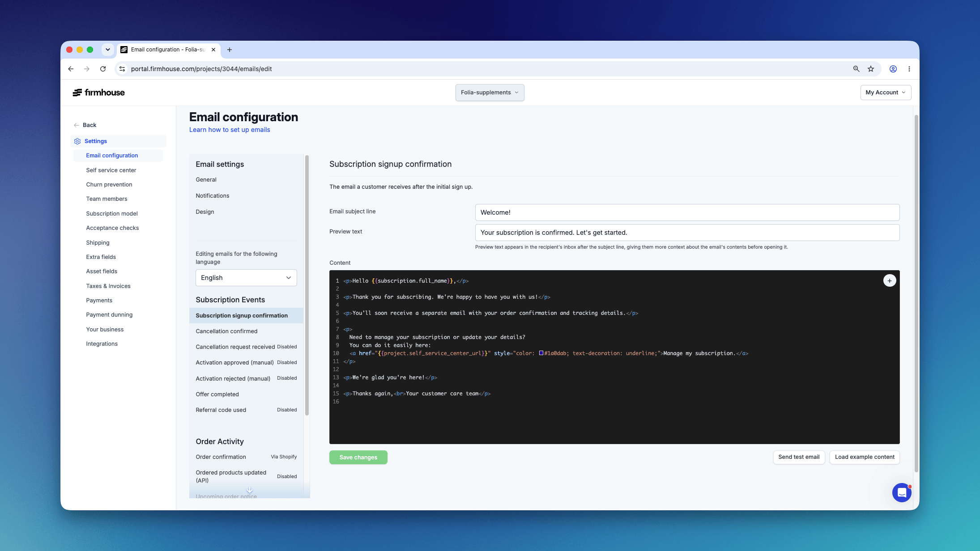The width and height of the screenshot is (980, 551).
Task: Open the Chrome three-dot menu
Action: pos(909,69)
